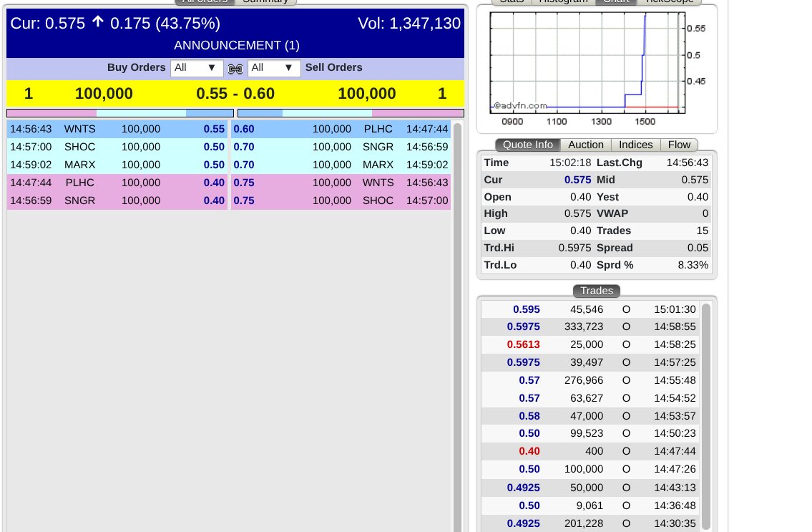Click the red 0.5613 trade price

pyautogui.click(x=523, y=344)
